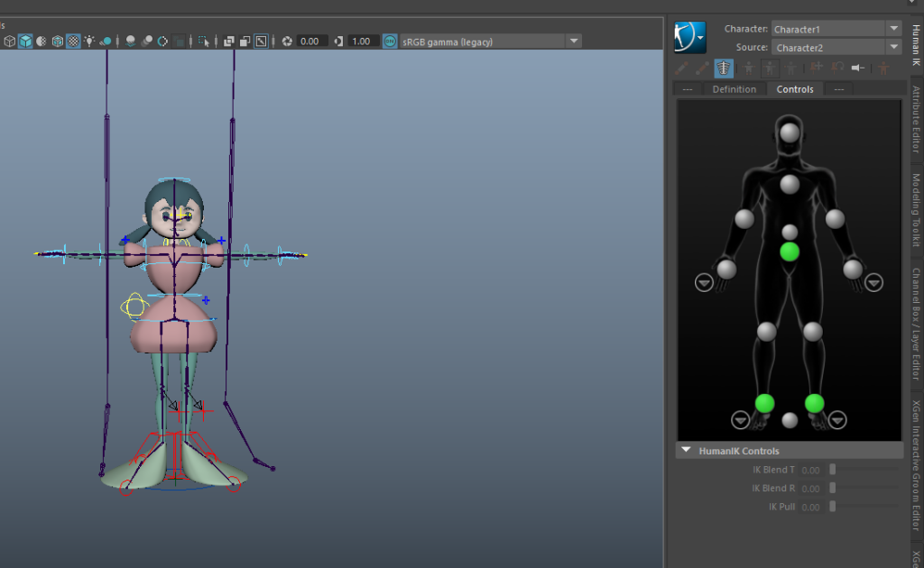Screen dimensions: 924x568
Task: Click the release all pins icon
Action: (859, 68)
